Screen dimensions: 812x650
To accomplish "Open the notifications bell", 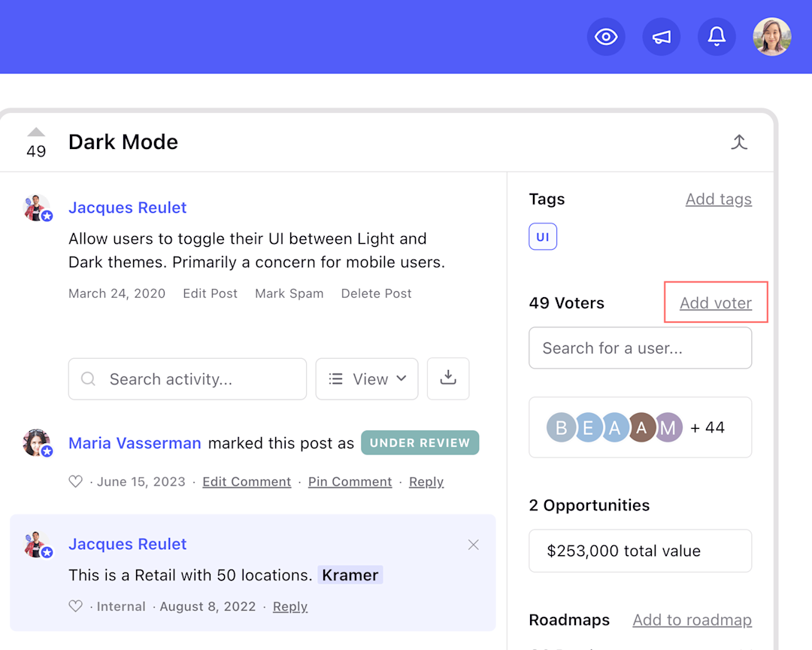I will (717, 37).
